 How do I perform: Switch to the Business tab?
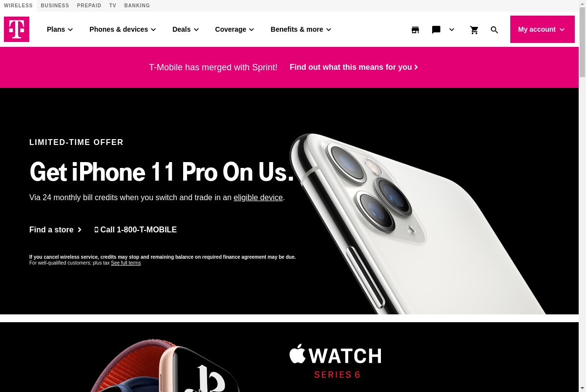click(55, 6)
